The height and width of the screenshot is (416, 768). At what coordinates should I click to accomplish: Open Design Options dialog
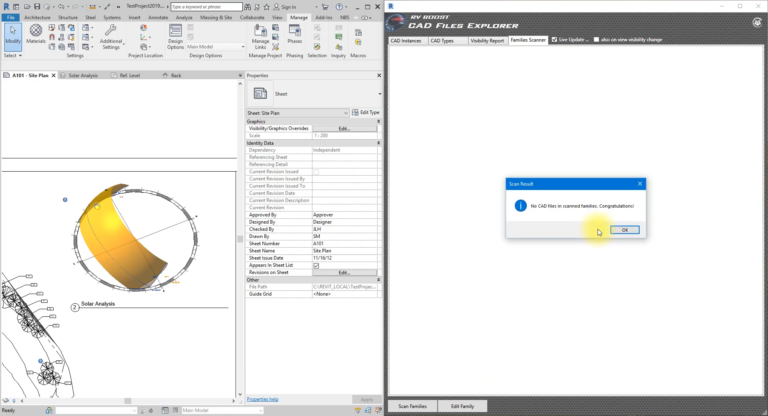click(x=175, y=37)
